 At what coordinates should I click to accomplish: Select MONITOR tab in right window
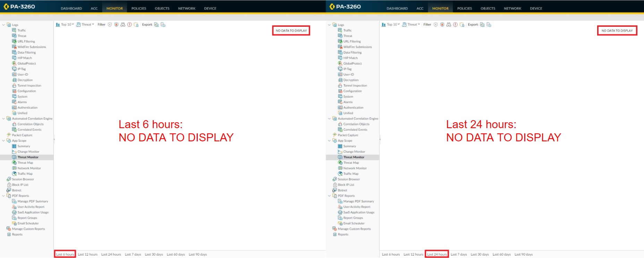pyautogui.click(x=440, y=8)
